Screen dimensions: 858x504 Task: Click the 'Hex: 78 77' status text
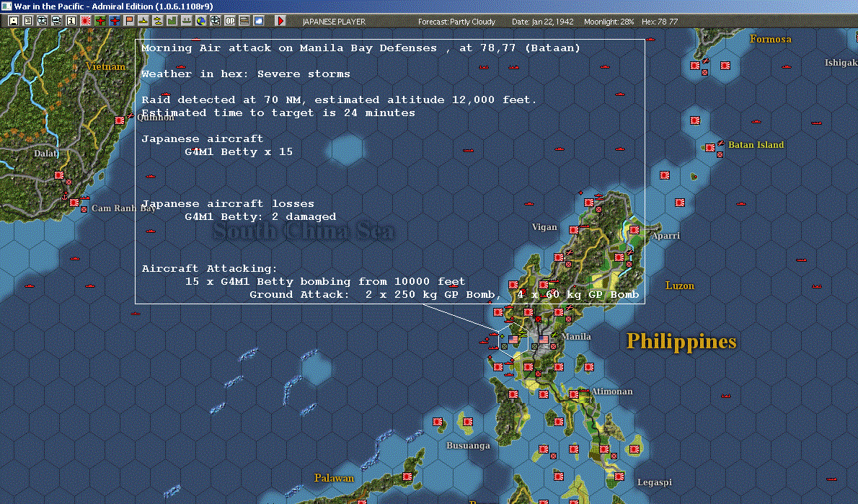pyautogui.click(x=660, y=22)
